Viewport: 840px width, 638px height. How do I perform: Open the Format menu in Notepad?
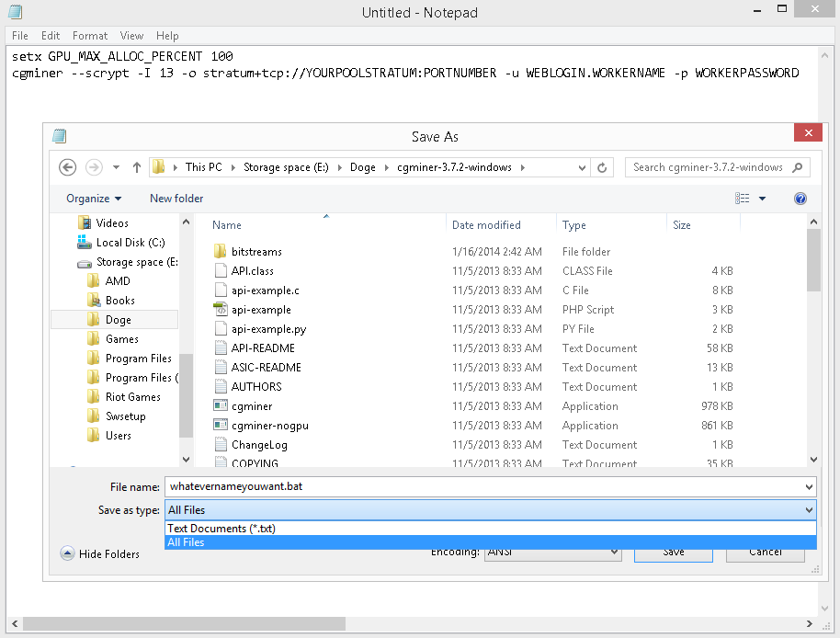(x=90, y=36)
